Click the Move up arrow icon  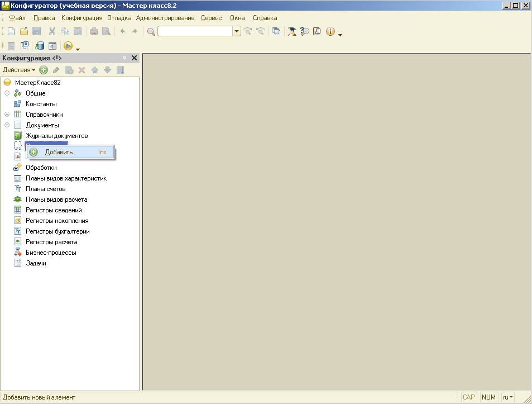click(95, 70)
